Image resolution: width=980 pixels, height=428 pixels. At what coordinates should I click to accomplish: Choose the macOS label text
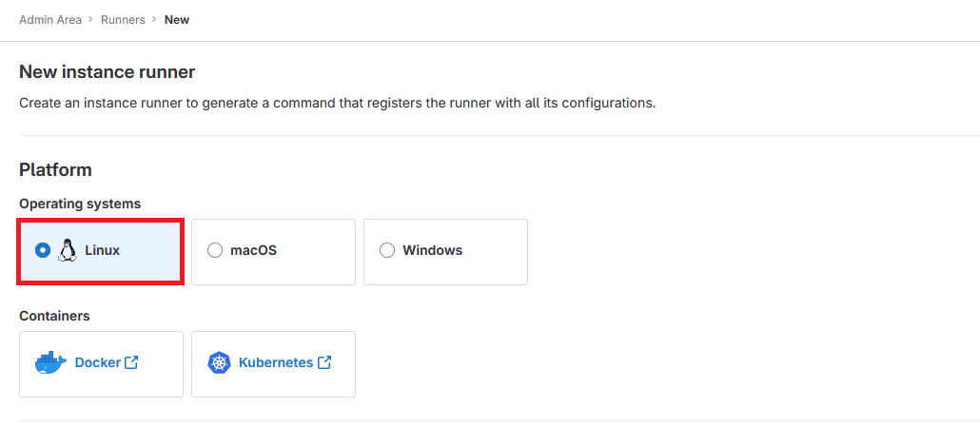253,250
